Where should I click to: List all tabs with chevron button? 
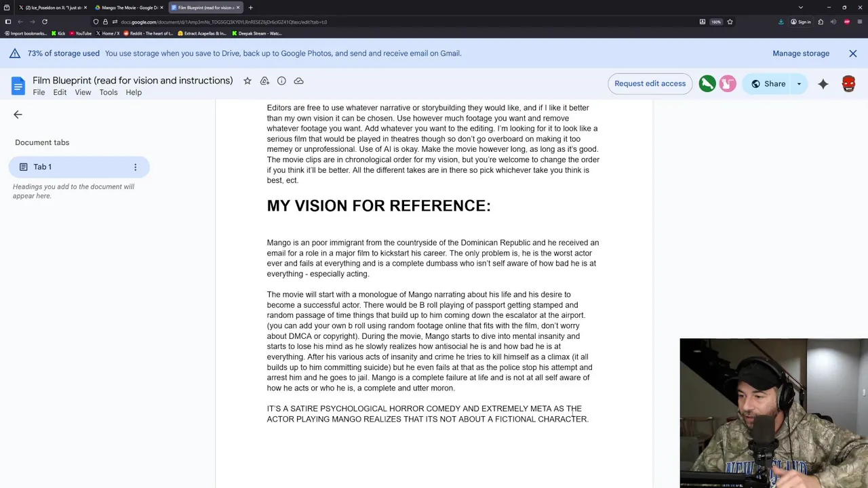pyautogui.click(x=801, y=7)
